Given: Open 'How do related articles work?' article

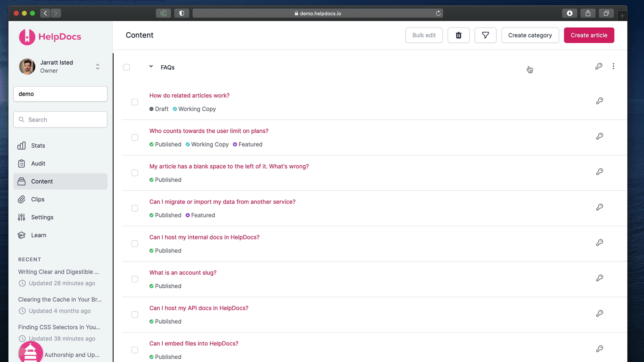Looking at the screenshot, I should [189, 96].
